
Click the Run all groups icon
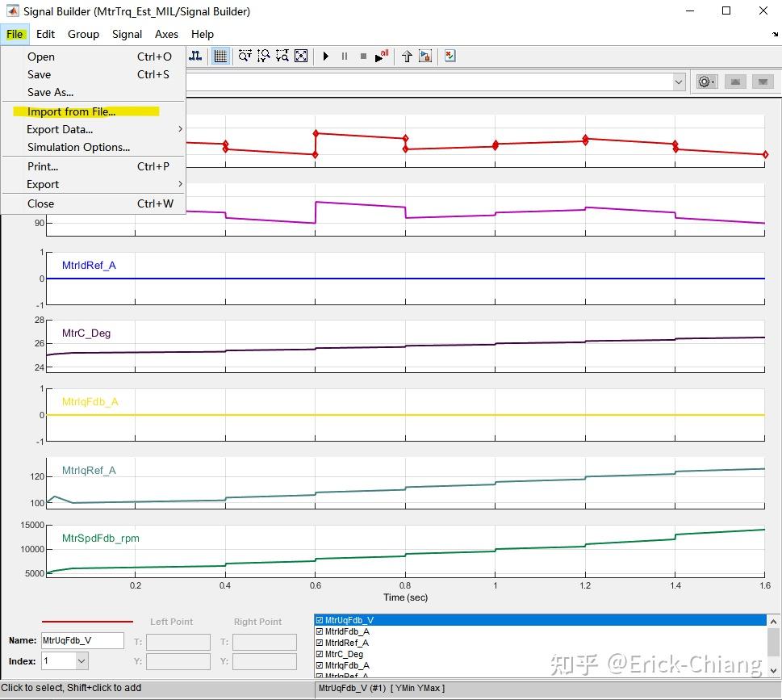tap(382, 56)
